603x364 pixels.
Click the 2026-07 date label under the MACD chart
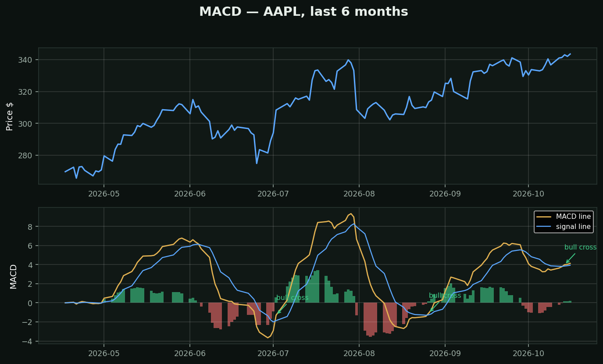tap(273, 353)
